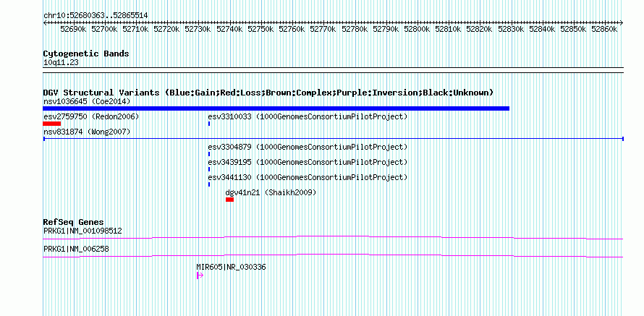The height and width of the screenshot is (316, 644).
Task: Open the esv3439195 variant label
Action: coord(308,163)
